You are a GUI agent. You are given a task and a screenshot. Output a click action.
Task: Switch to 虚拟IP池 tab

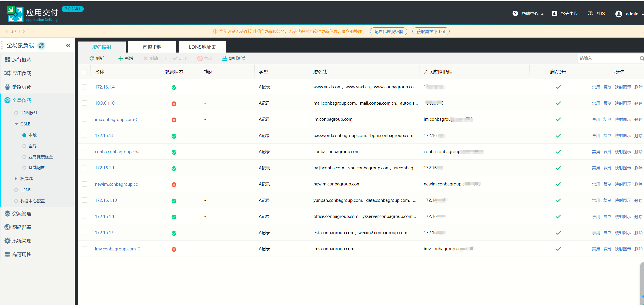(152, 47)
